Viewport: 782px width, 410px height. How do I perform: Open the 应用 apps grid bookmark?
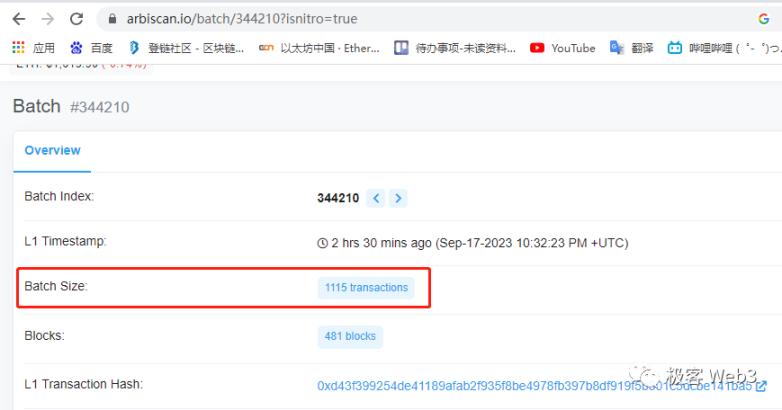[x=33, y=48]
